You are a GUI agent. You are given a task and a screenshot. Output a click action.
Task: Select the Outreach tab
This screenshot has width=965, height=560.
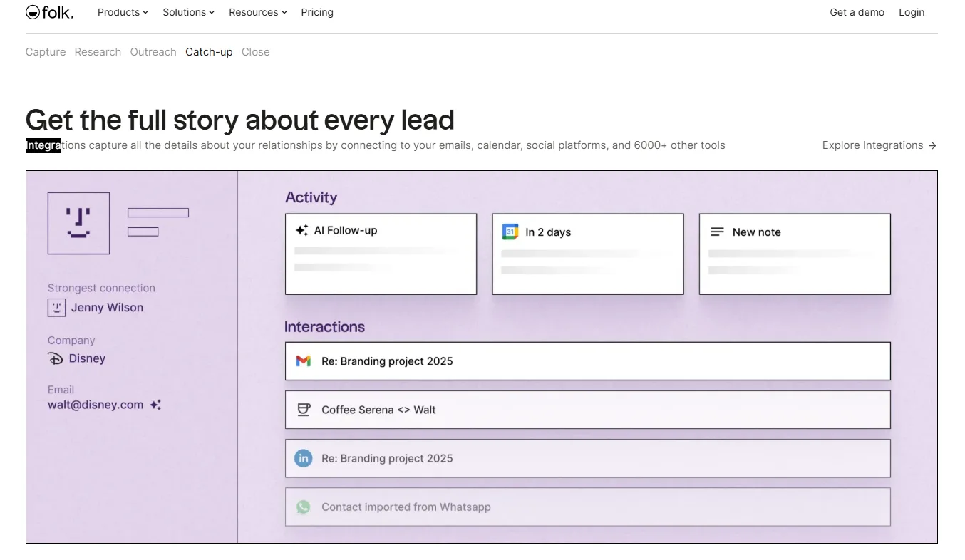pyautogui.click(x=153, y=52)
